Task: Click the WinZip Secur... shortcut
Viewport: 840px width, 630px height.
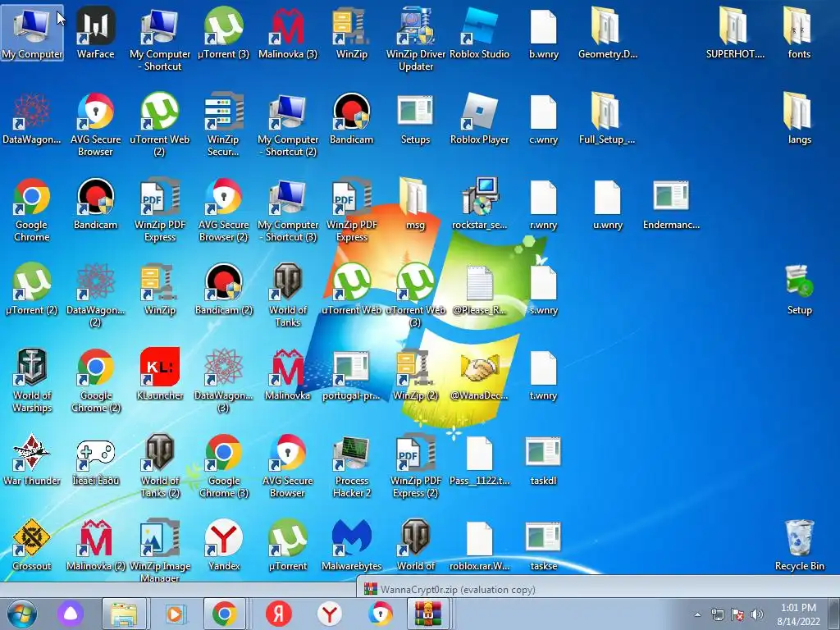Action: tap(224, 125)
